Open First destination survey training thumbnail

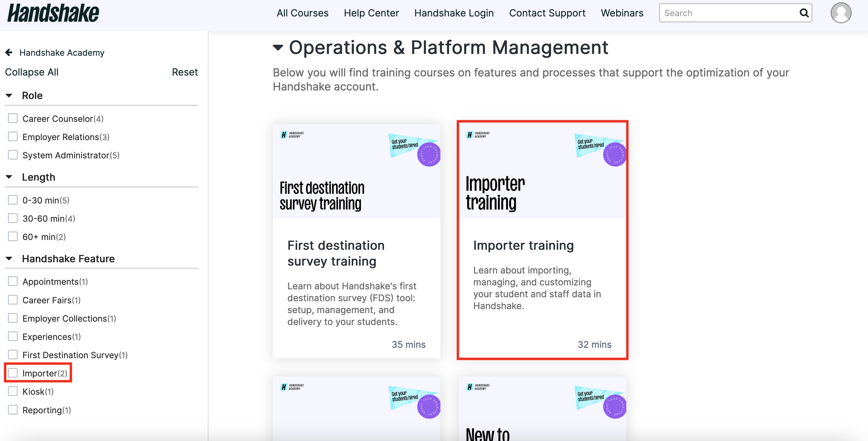pos(357,171)
